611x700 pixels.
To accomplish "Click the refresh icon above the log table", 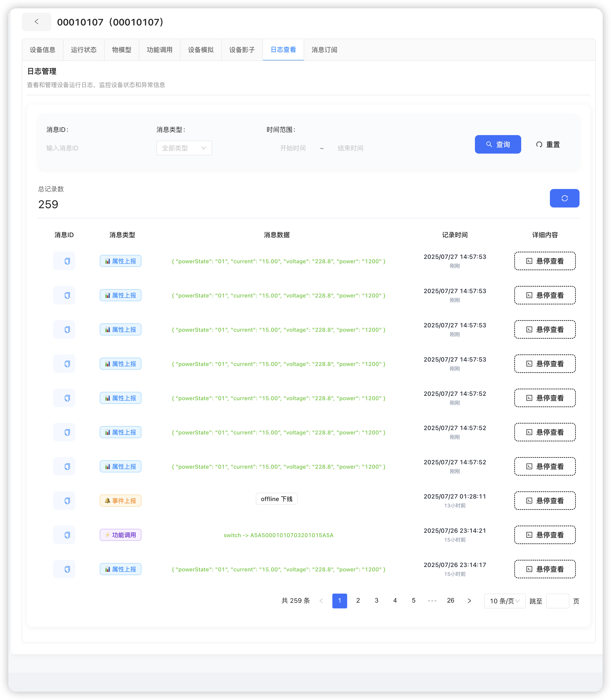I will 564,198.
